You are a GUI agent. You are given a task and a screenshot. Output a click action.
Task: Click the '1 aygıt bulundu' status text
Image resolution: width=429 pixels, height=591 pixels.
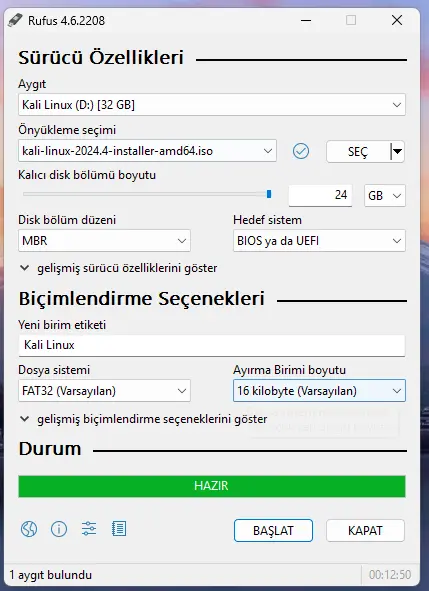click(51, 575)
